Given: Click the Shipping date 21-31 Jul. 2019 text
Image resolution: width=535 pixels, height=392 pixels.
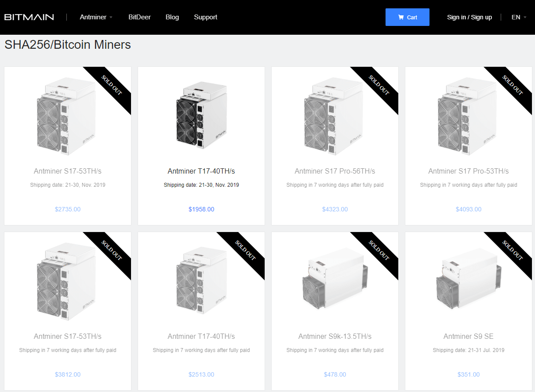Looking at the screenshot, I should 469,350.
